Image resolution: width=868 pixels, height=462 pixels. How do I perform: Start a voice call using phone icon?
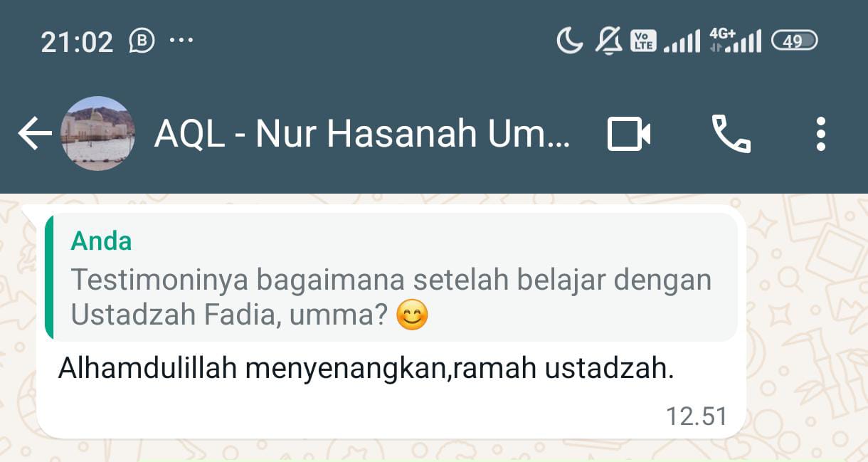point(731,134)
